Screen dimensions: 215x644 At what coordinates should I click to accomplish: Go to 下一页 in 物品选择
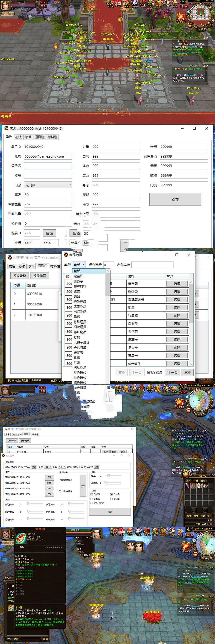click(x=172, y=372)
